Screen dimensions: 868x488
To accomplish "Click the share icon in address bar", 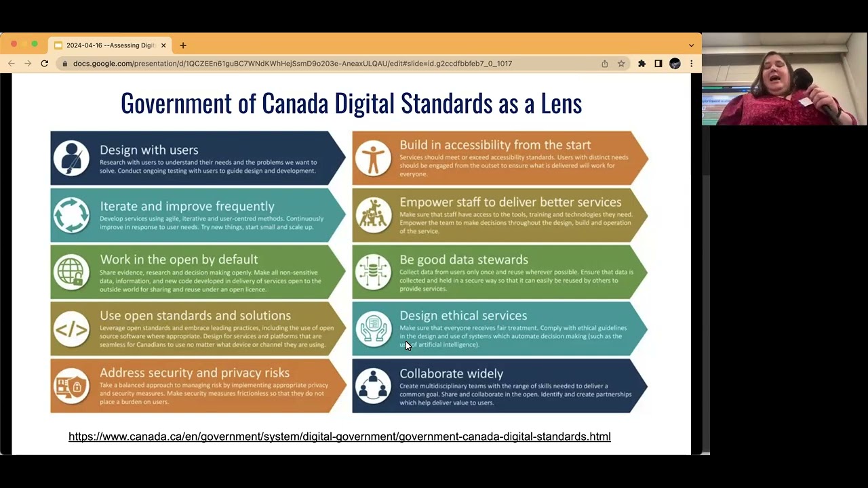I will click(x=605, y=64).
